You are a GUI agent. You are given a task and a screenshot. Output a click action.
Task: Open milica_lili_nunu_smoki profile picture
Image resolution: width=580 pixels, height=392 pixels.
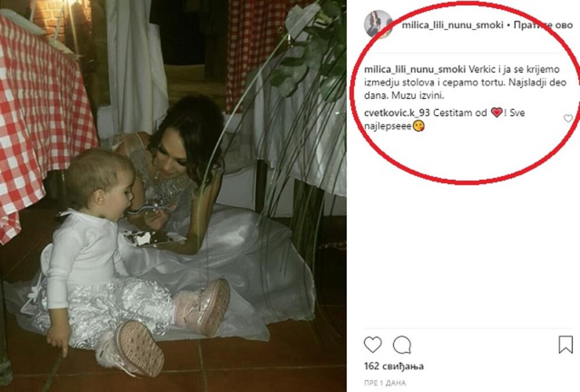click(378, 24)
